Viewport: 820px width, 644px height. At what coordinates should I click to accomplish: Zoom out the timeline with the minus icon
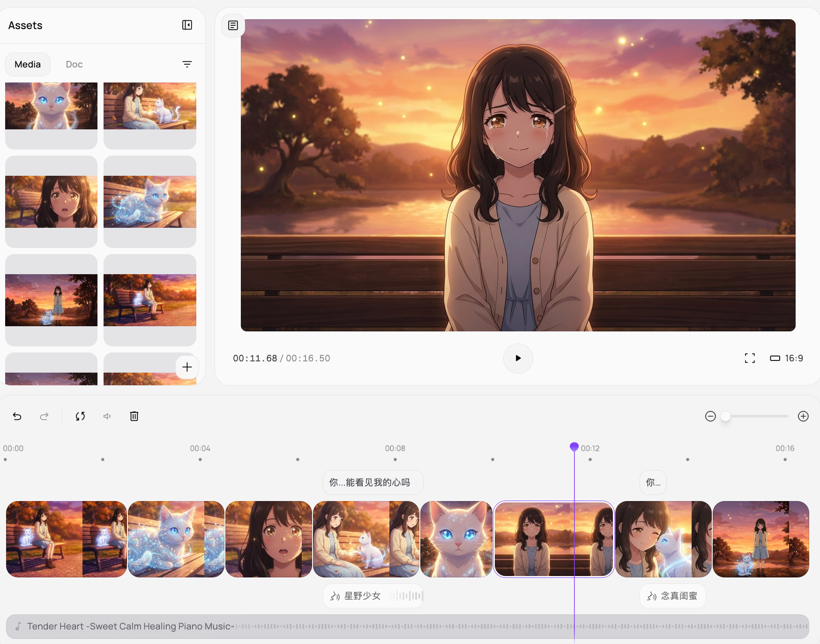710,416
